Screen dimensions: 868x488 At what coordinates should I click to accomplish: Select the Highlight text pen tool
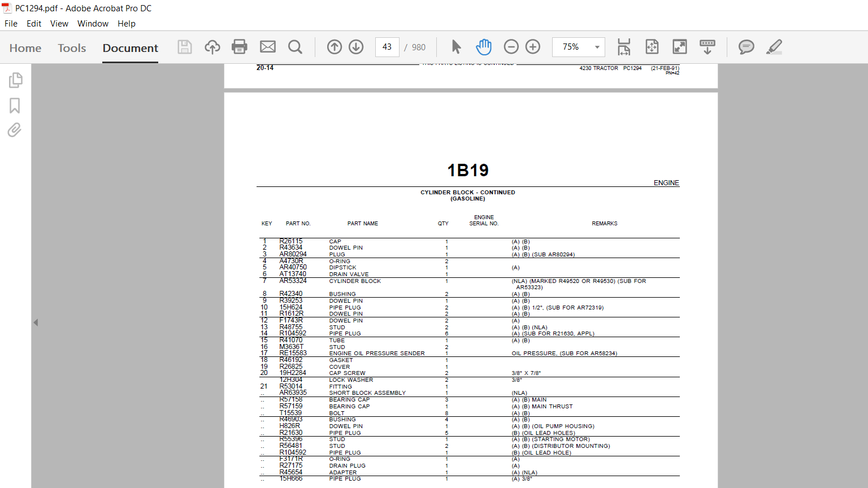point(774,47)
